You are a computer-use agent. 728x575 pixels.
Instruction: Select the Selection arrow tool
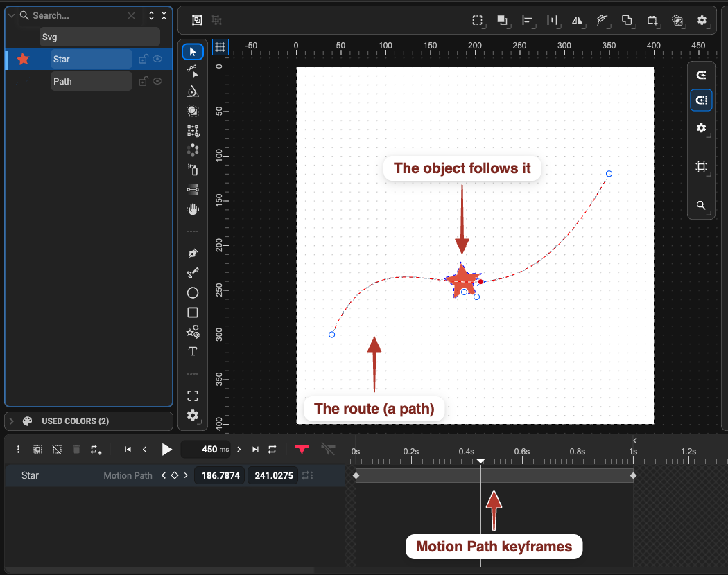pos(193,52)
